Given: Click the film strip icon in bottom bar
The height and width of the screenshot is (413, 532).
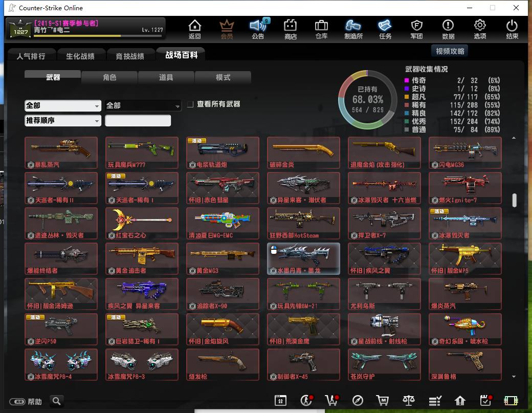Looking at the screenshot, I should point(511,401).
